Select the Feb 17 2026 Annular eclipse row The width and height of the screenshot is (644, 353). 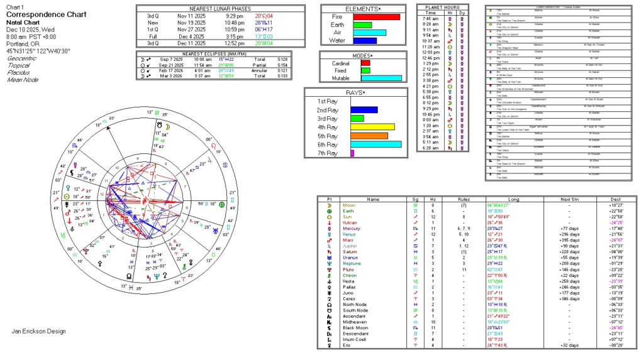214,71
